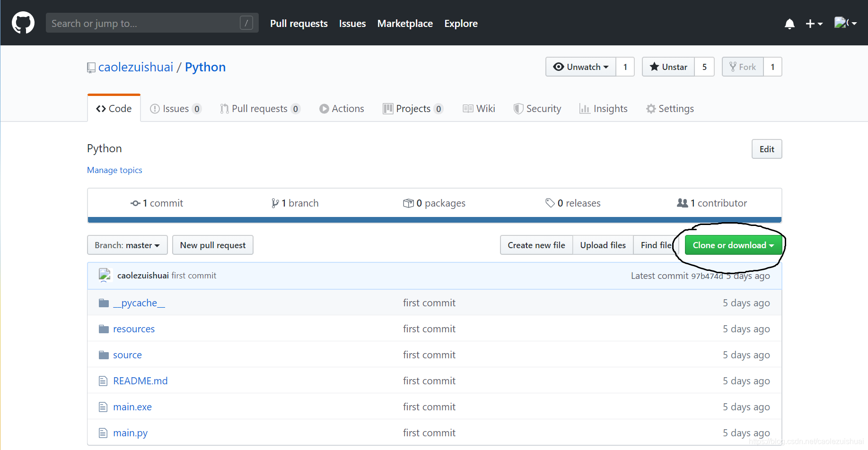View the watchers count 1
Viewport: 868px width, 450px height.
click(625, 67)
